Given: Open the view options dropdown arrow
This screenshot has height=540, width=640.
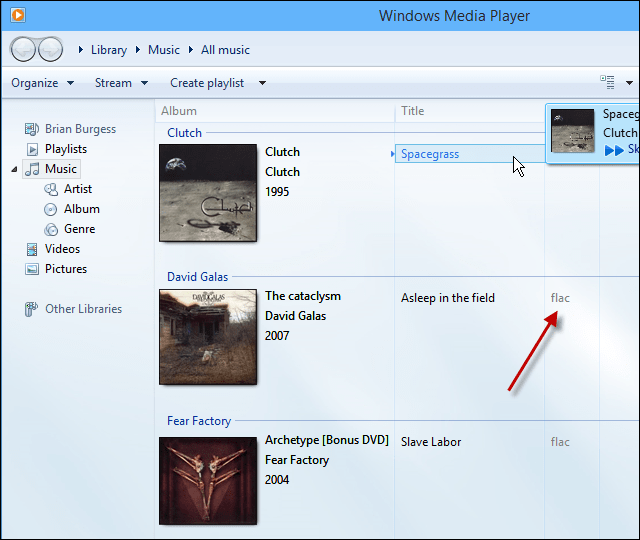Looking at the screenshot, I should point(629,82).
